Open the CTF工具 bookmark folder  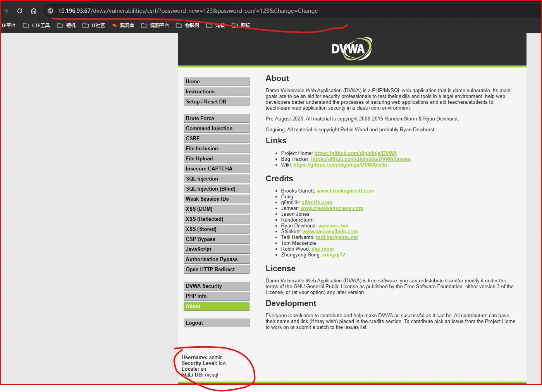coord(36,25)
